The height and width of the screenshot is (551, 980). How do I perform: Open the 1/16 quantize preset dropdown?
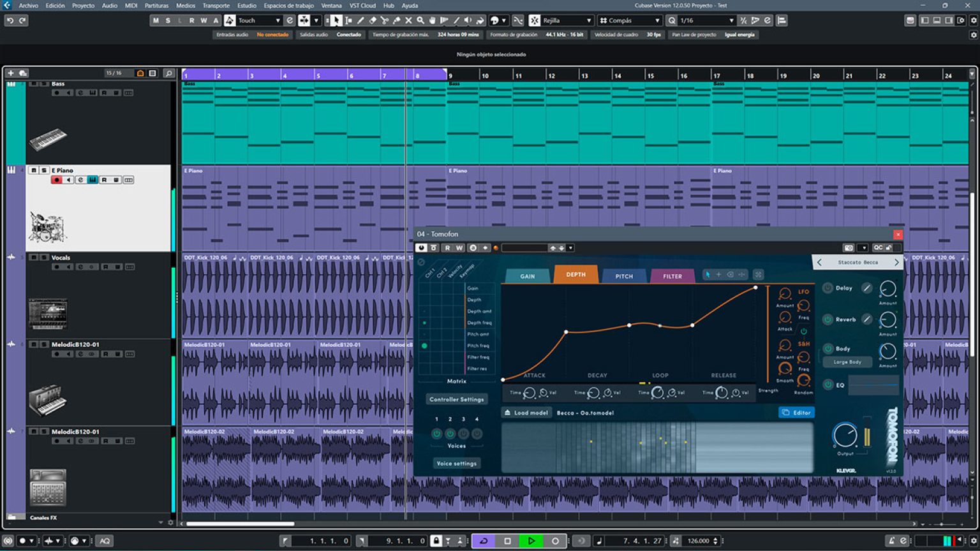(707, 20)
